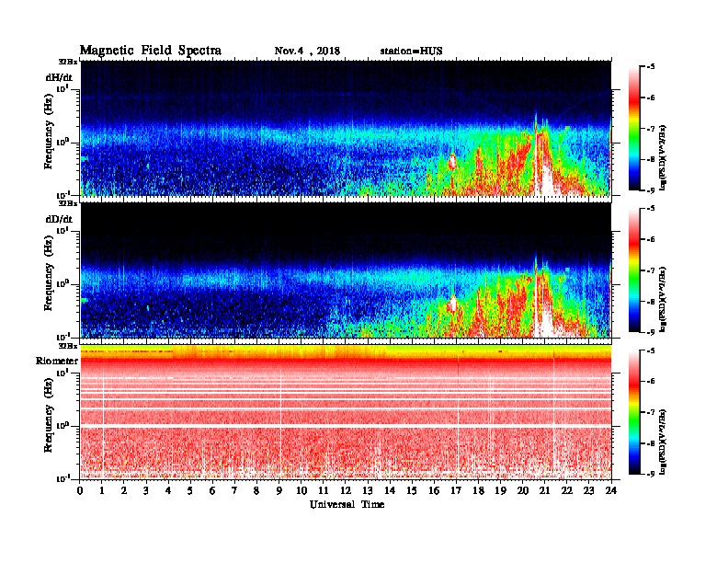This screenshot has width=728, height=563.
Task: Click the white blob near 17 UT in dD/dt
Action: click(x=452, y=304)
